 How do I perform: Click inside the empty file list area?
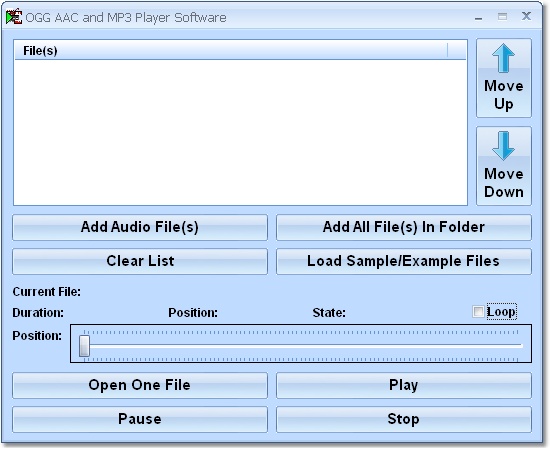coord(241,132)
